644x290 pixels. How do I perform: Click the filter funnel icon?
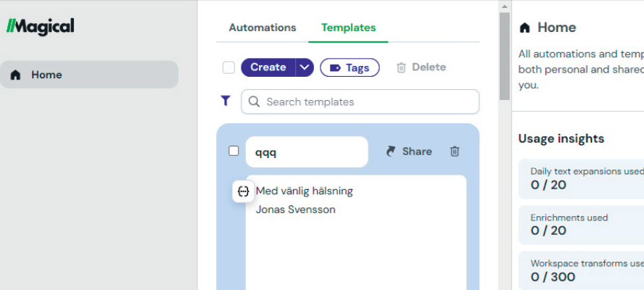pos(226,101)
